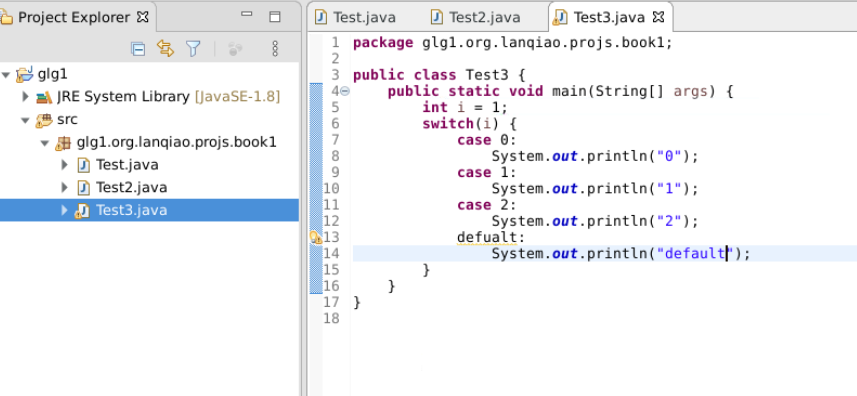857x396 pixels.
Task: Click the package icon beside glg1.org.lanqiao.projs.book1
Action: click(x=63, y=143)
